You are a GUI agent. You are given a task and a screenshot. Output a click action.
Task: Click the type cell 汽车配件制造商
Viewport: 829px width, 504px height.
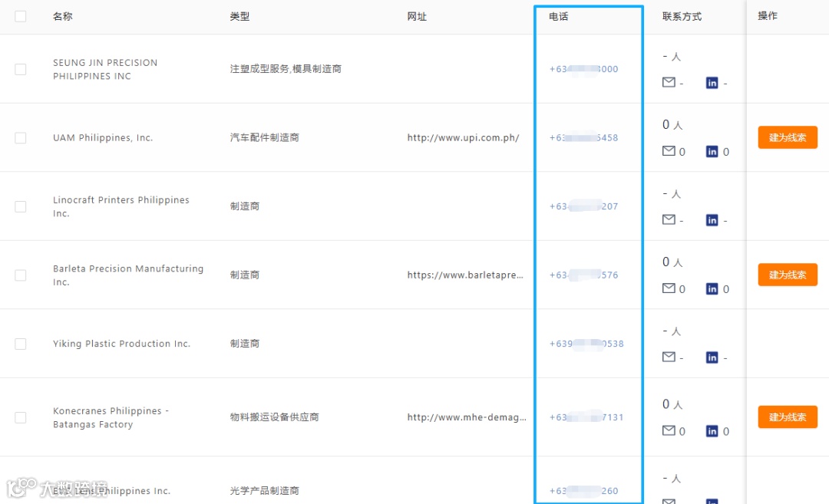point(264,137)
